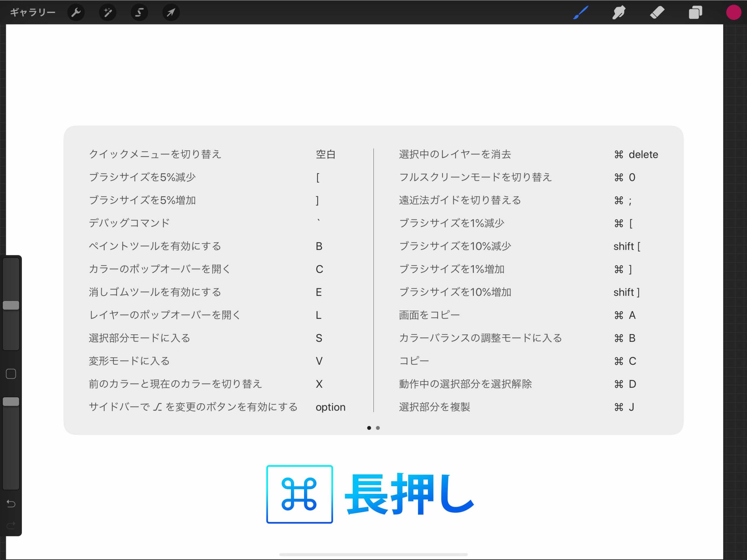The width and height of the screenshot is (747, 560).
Task: Click 'ペイントツールを有効にする' text
Action: pos(155,246)
